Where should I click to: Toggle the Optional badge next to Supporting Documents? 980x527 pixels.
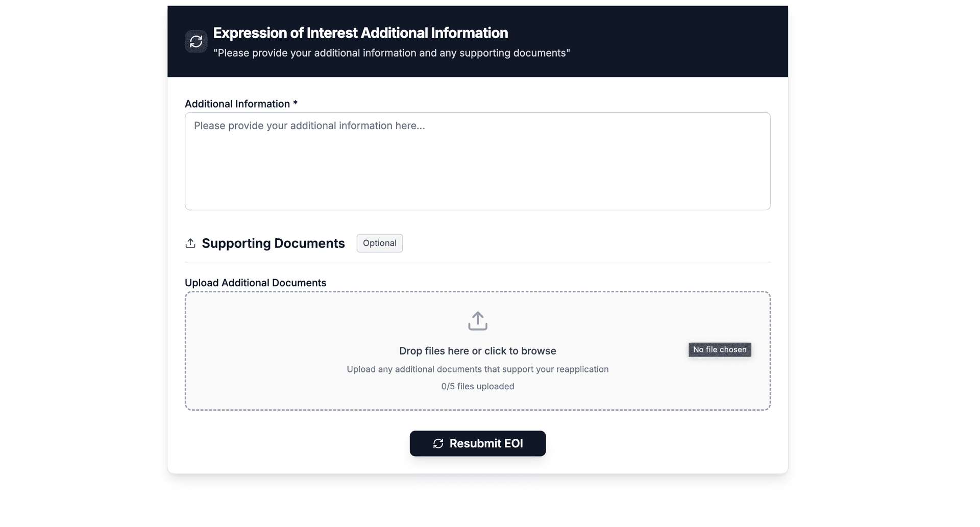coord(379,243)
